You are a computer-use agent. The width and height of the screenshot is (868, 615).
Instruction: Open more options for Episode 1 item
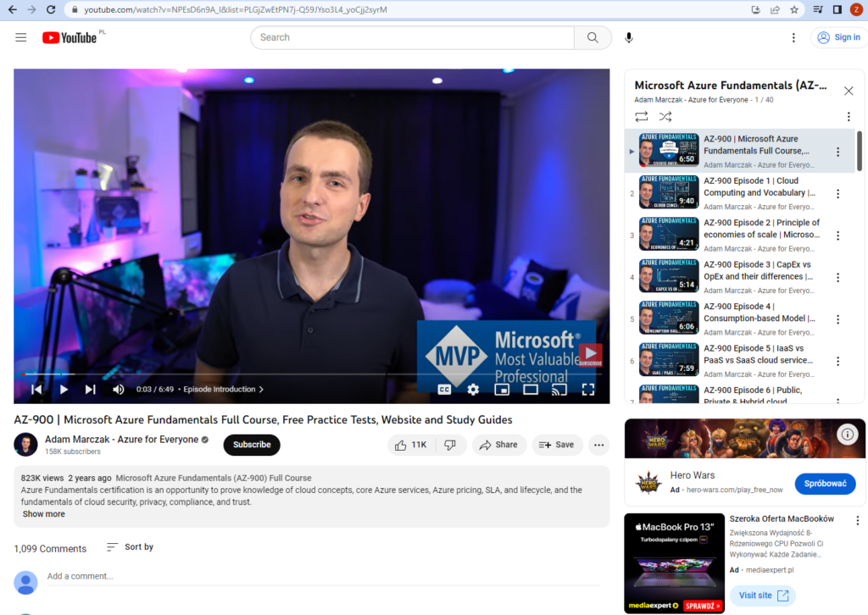[x=837, y=194]
